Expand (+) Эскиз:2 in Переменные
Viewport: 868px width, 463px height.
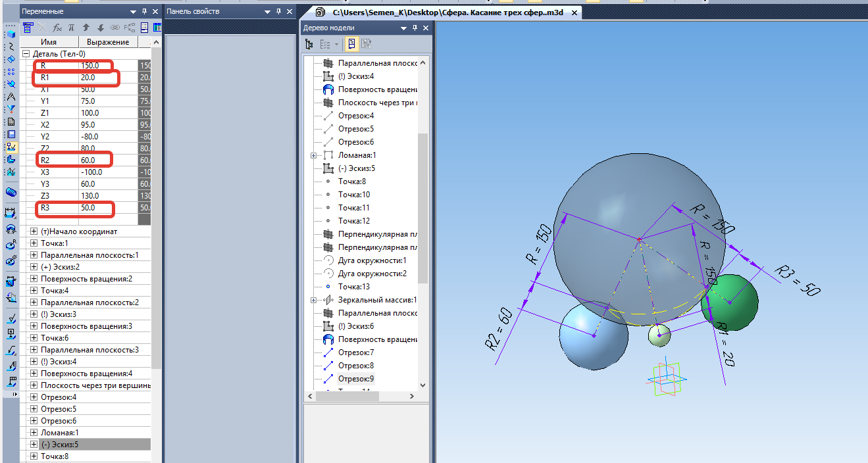click(34, 267)
